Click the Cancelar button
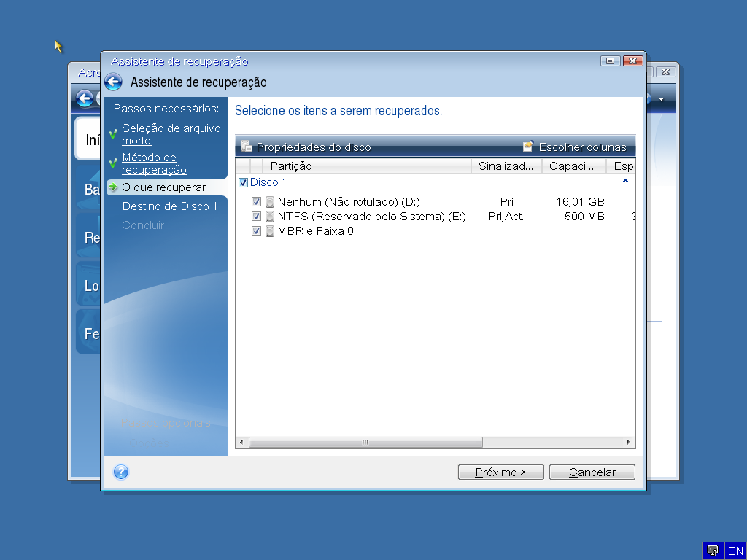The height and width of the screenshot is (560, 747). (x=592, y=472)
